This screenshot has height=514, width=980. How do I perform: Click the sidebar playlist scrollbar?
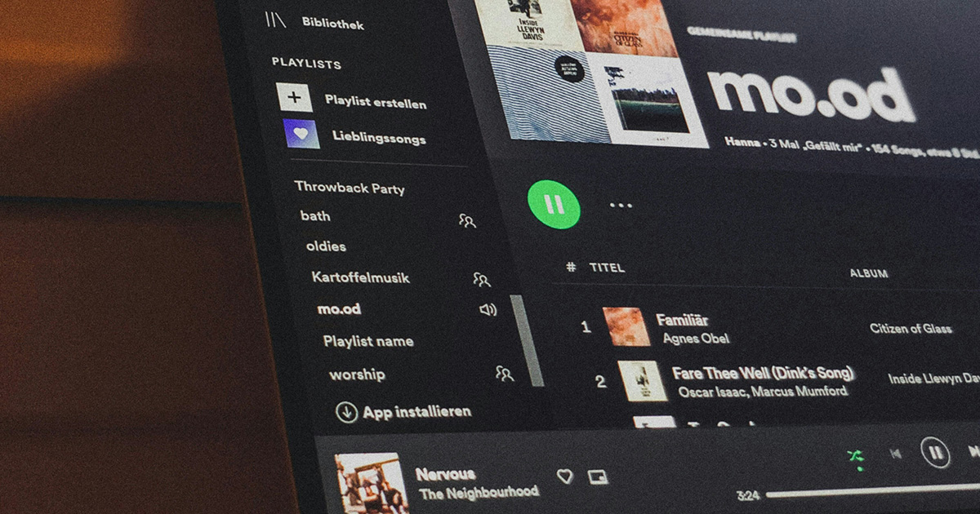coord(526,340)
